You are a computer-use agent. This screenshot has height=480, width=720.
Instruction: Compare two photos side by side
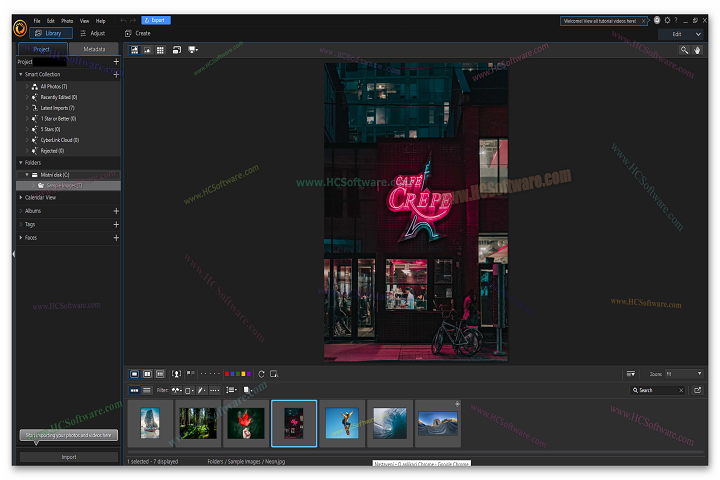(147, 374)
